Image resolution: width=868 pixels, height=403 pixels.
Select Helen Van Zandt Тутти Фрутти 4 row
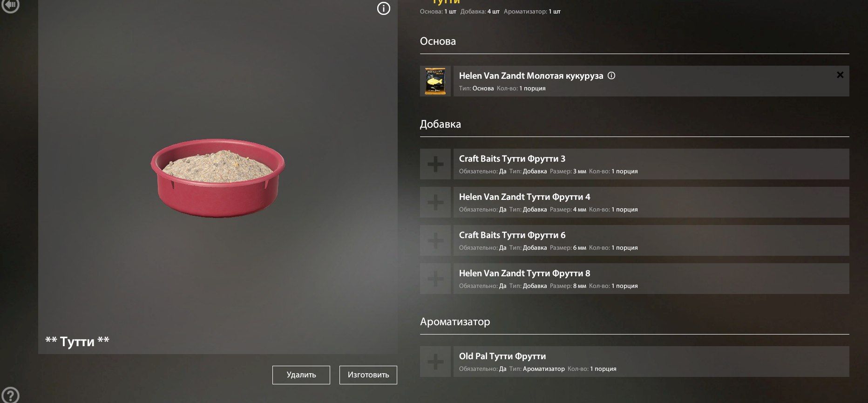[651, 202]
